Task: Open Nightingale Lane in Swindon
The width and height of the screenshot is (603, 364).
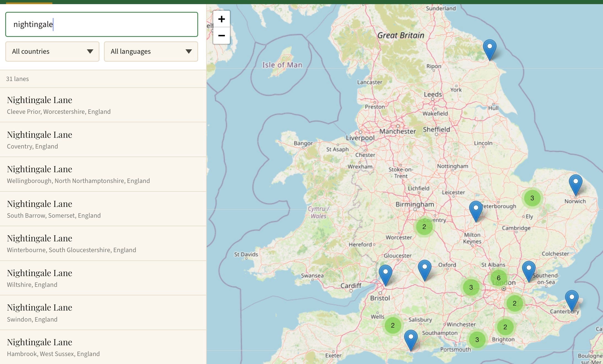Action: (x=103, y=312)
